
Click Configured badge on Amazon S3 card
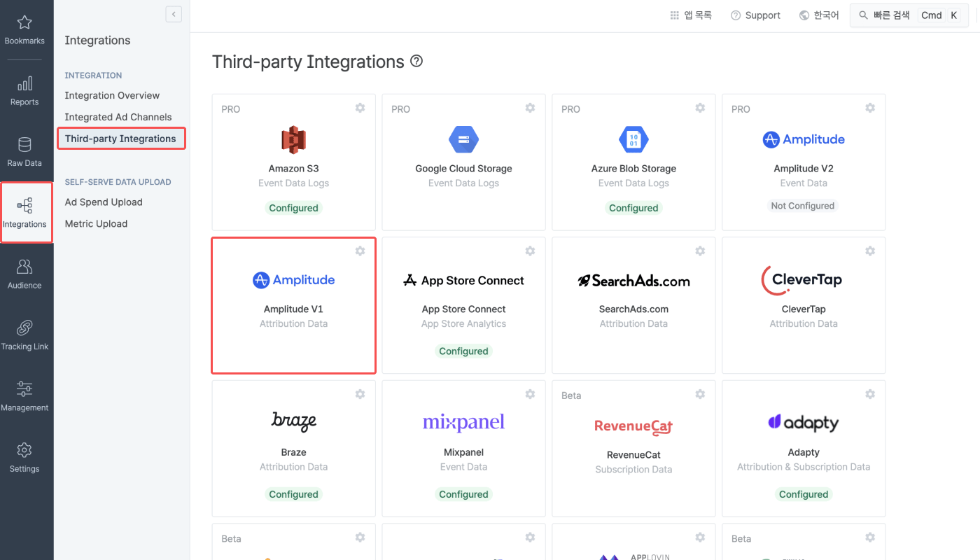tap(294, 208)
